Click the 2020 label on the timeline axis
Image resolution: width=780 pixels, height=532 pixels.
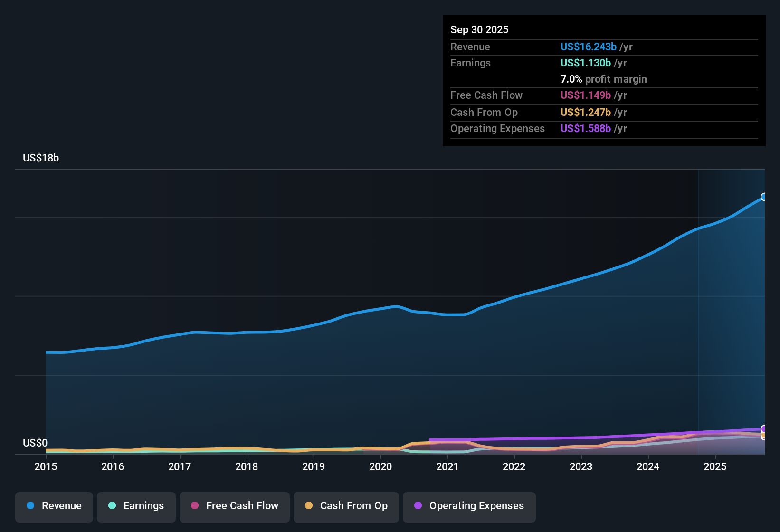[380, 467]
